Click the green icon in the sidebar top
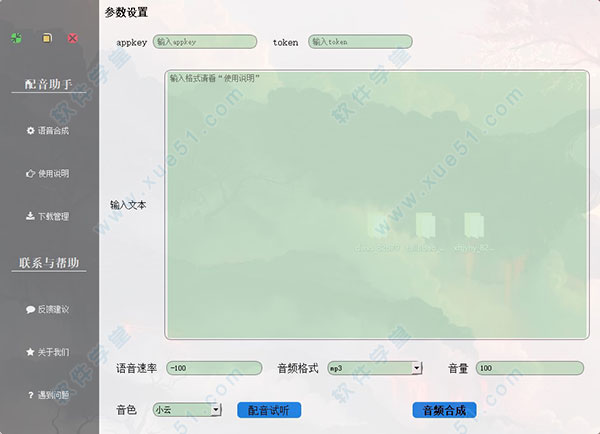 click(x=16, y=38)
